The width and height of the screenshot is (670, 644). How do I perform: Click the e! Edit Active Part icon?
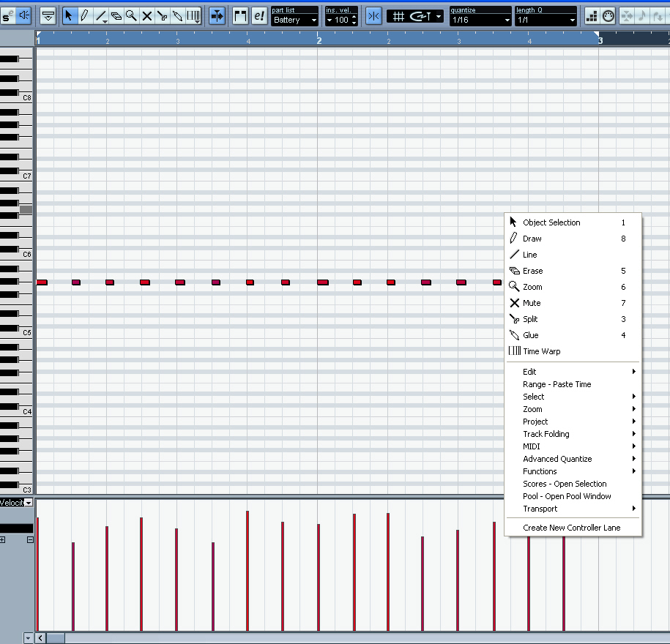[259, 16]
